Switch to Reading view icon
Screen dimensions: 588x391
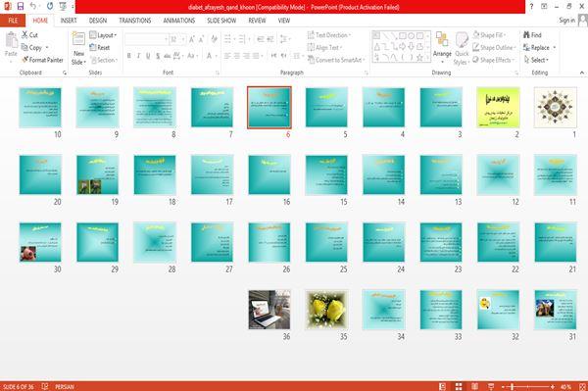click(474, 386)
